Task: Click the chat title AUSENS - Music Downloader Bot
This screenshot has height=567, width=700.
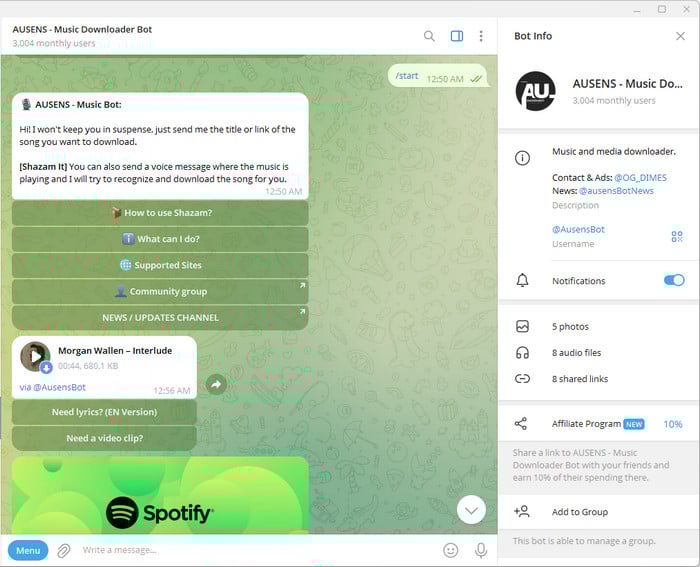Action: [82, 29]
